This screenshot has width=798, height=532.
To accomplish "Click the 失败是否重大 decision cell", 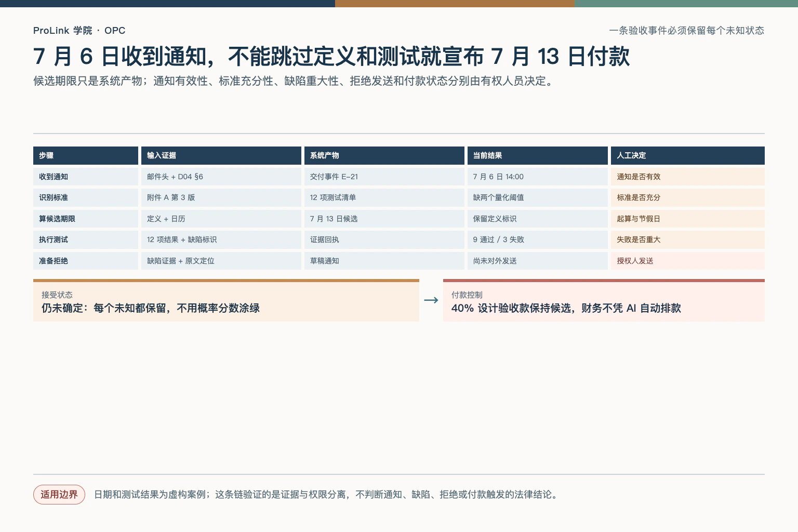I will (688, 240).
